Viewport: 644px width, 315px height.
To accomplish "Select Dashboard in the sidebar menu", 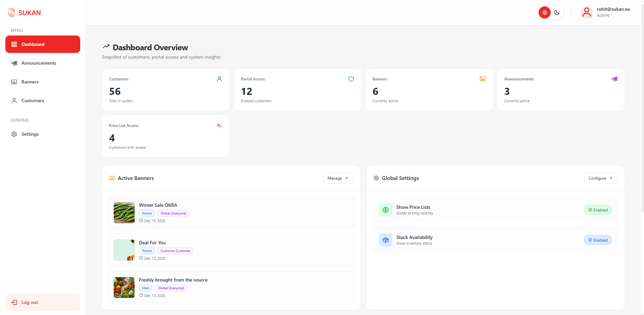I will [x=33, y=44].
